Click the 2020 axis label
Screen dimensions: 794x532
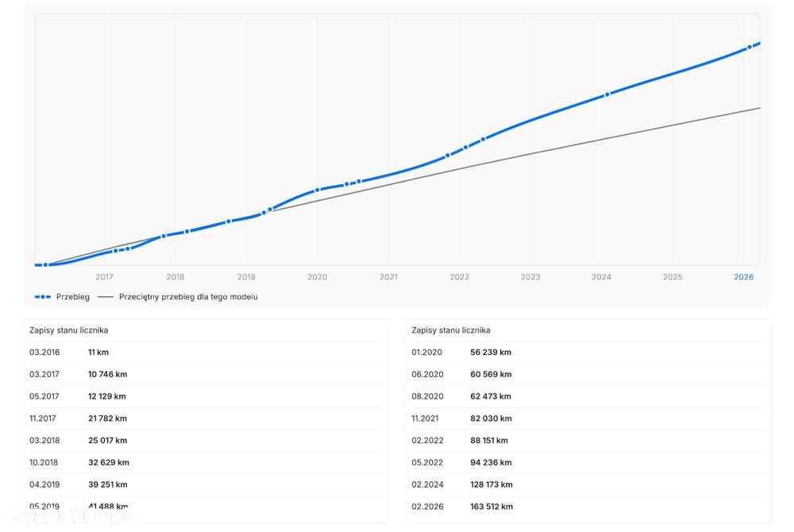click(x=318, y=277)
